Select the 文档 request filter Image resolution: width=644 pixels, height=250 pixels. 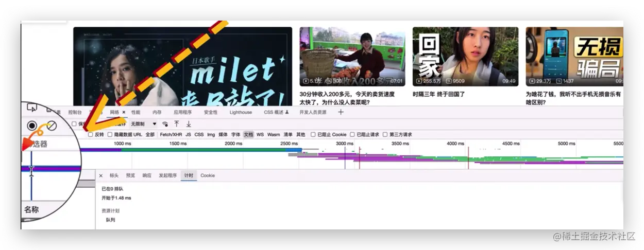point(248,135)
